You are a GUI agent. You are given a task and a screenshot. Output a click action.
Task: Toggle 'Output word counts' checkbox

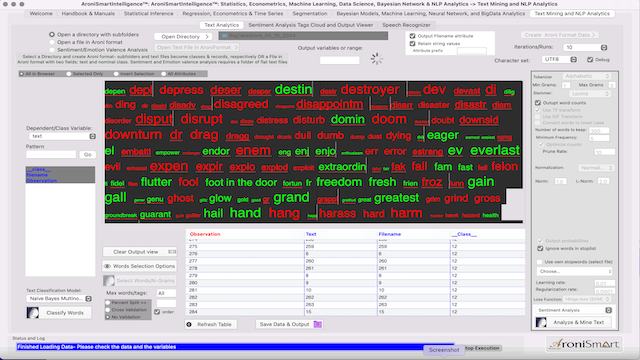(x=538, y=103)
